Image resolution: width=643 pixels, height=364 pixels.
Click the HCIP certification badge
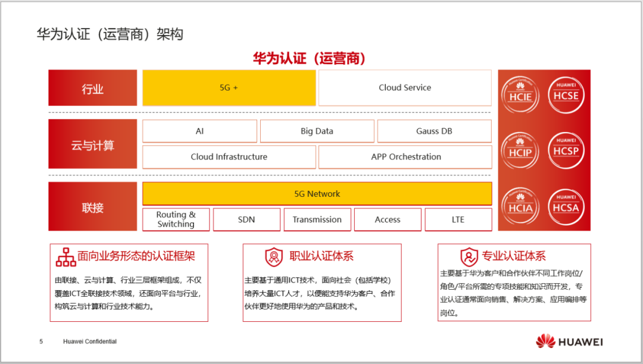tap(520, 150)
